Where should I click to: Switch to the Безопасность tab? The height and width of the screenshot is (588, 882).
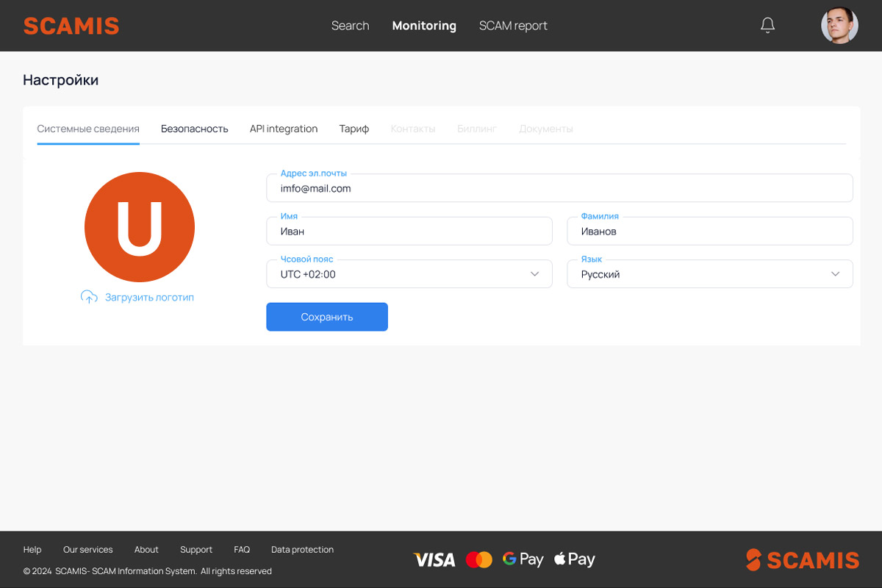[195, 129]
